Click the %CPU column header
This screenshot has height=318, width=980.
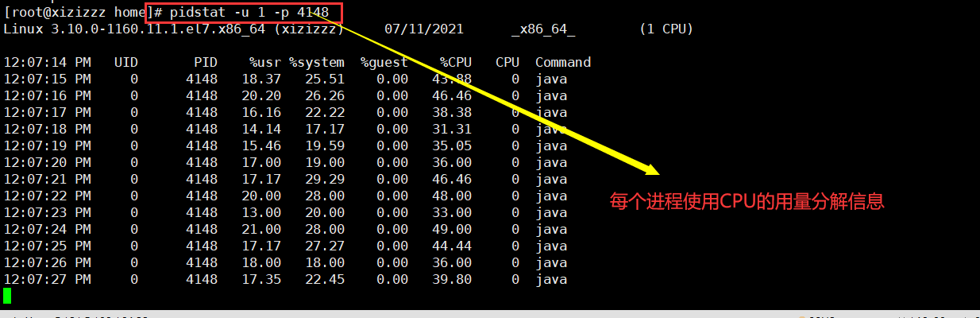456,62
